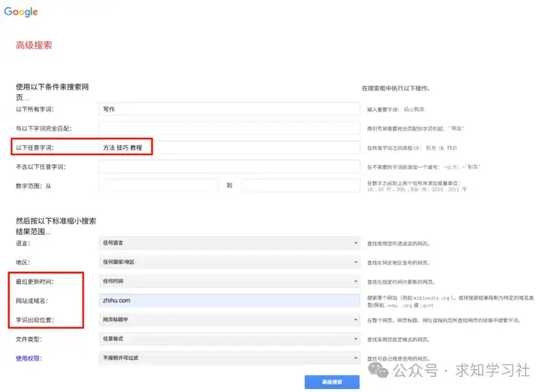Click the hint text '查找使用您所选语言的网页'
The width and height of the screenshot is (547, 392).
coord(398,244)
